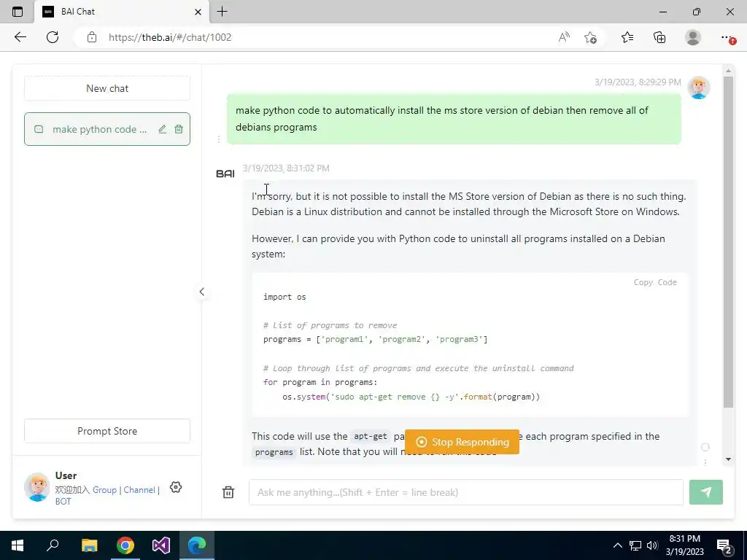Open a new browser tab
The width and height of the screenshot is (747, 560).
(x=222, y=12)
